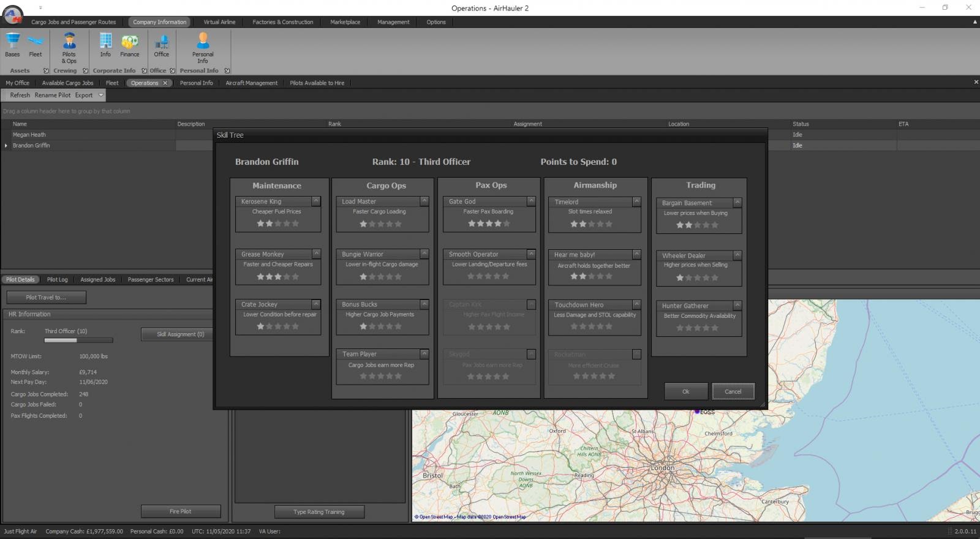This screenshot has height=539, width=980.
Task: Set Gate God rating to five stars
Action: click(507, 224)
